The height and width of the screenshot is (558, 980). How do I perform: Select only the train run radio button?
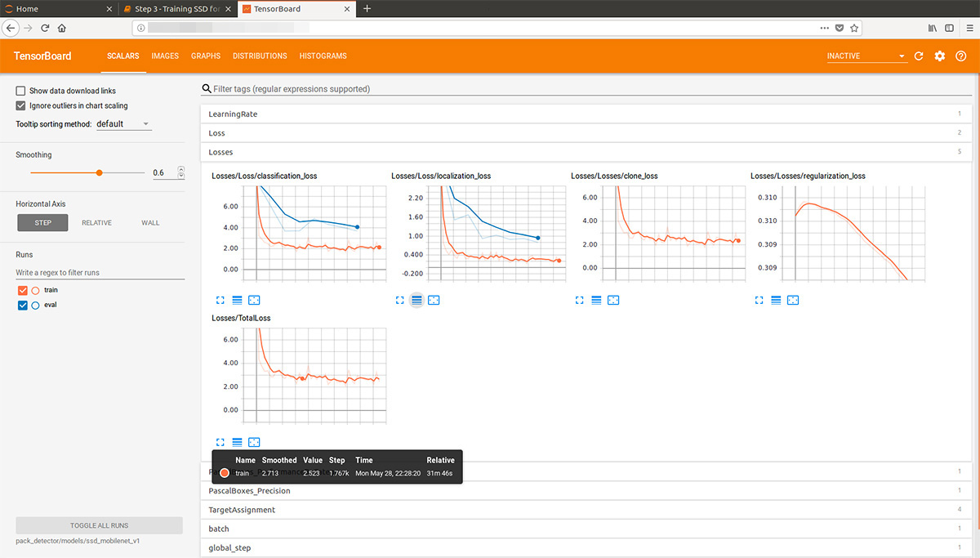35,290
